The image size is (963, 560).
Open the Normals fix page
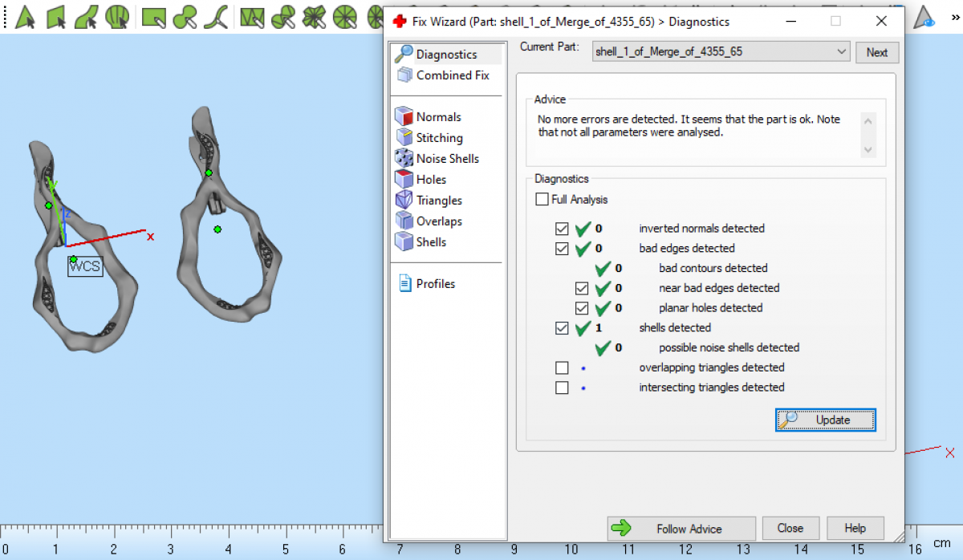(x=438, y=117)
